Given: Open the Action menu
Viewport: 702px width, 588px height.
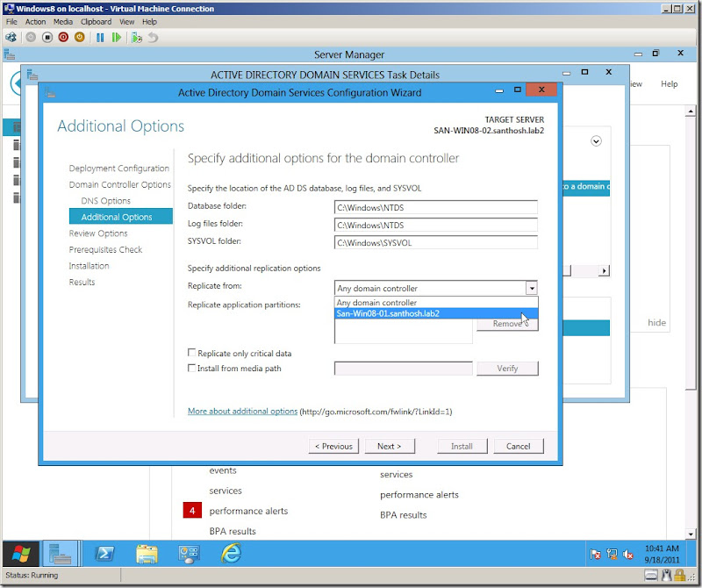Looking at the screenshot, I should [x=35, y=21].
